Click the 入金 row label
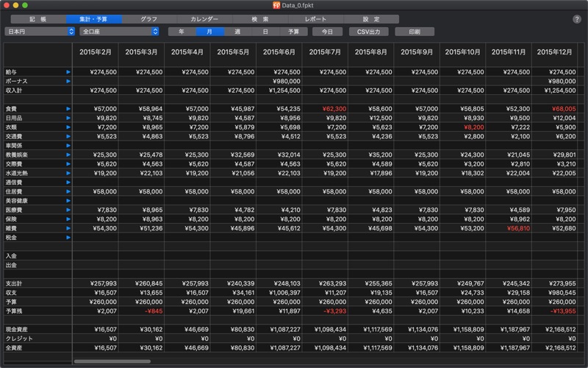 [11, 256]
